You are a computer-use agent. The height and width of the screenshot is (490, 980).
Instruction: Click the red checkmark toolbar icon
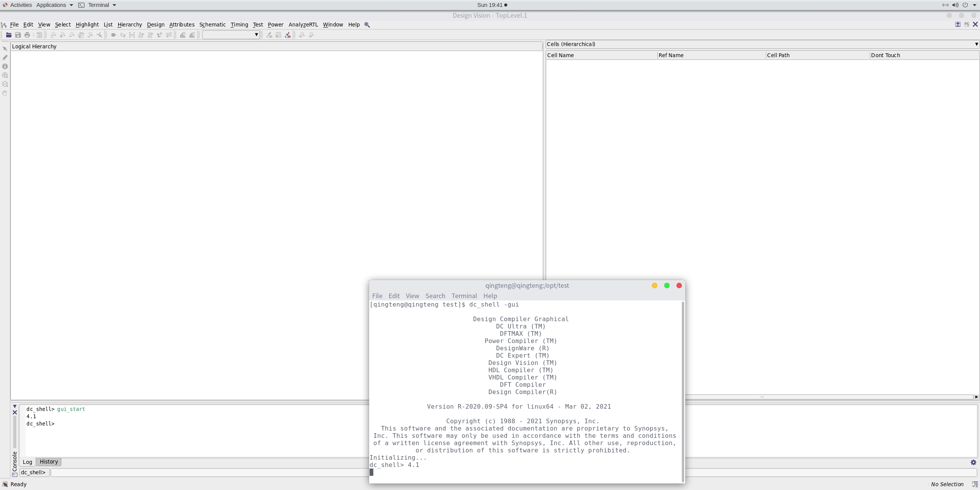pyautogui.click(x=288, y=35)
